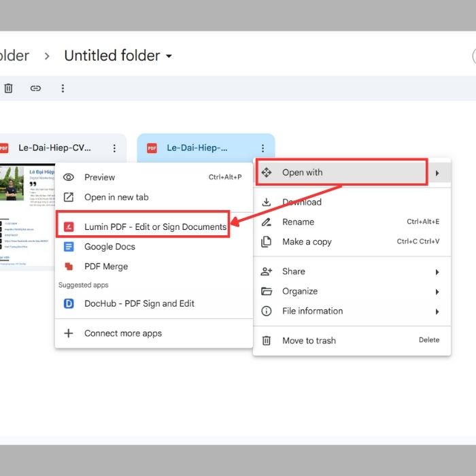Open the CV document thumbnail preview
Image resolution: width=476 pixels, height=476 pixels.
pyautogui.click(x=27, y=216)
